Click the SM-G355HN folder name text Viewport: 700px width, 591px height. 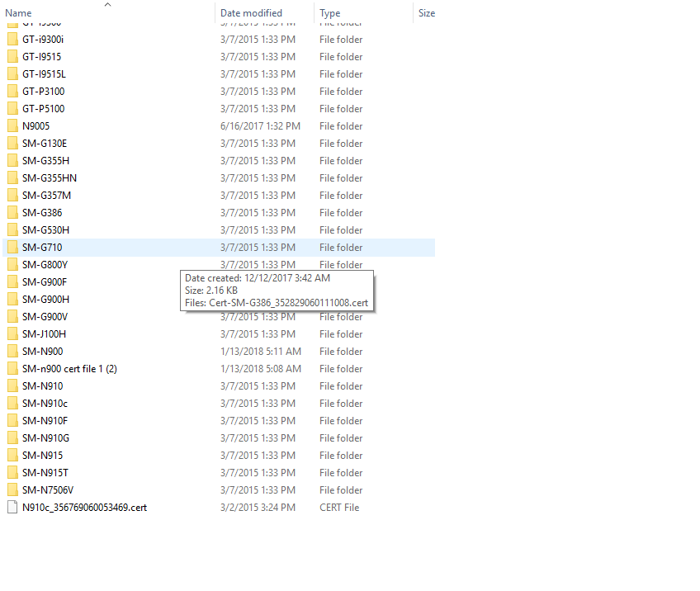click(x=50, y=178)
